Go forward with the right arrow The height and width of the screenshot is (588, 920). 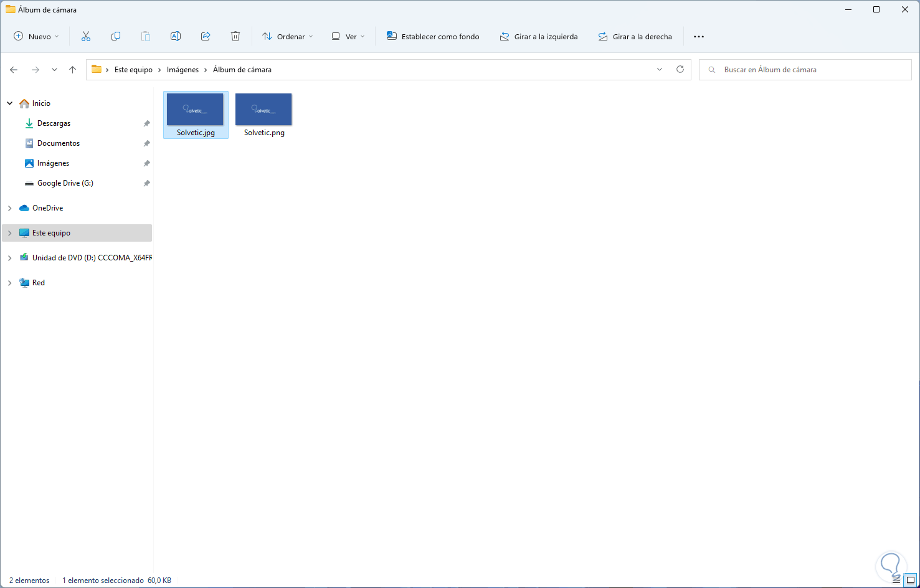click(36, 70)
